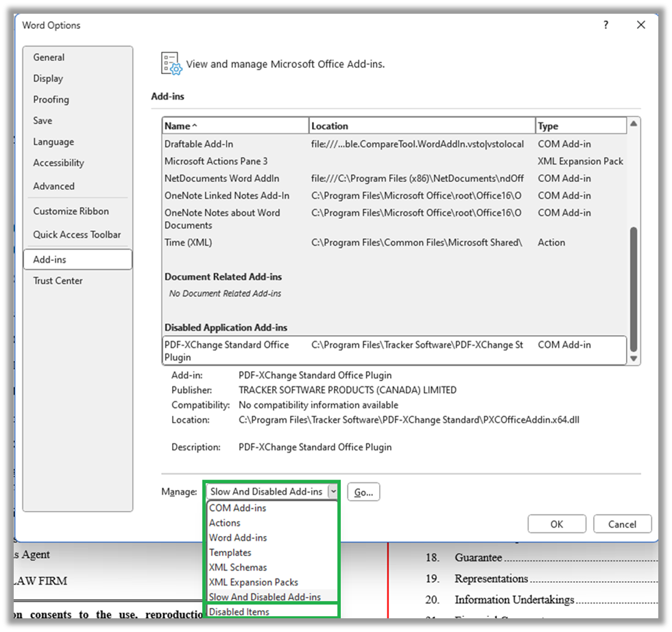Confirm with the OK button
Screen dimensions: 672x632
(x=557, y=524)
